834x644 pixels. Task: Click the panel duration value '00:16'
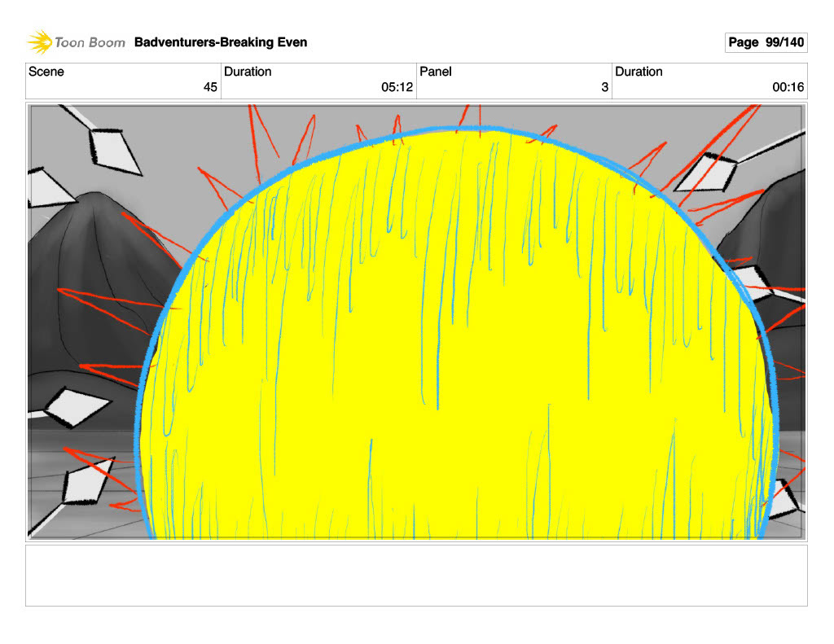[x=788, y=87]
